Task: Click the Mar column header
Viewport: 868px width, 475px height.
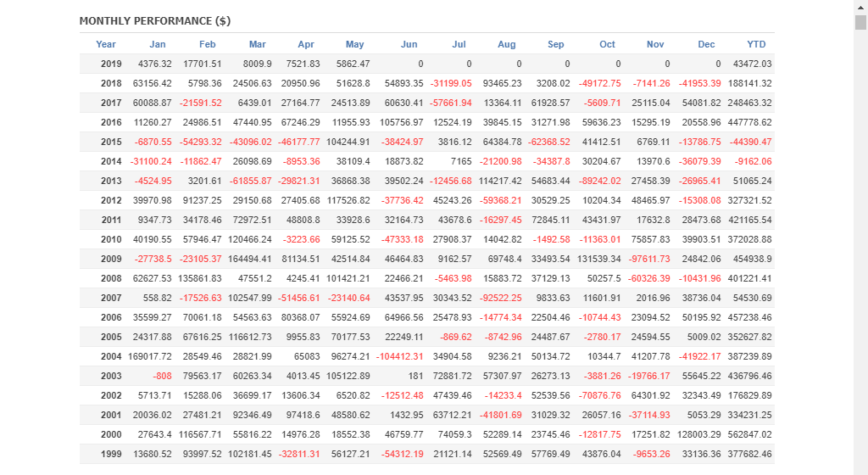Action: [258, 44]
